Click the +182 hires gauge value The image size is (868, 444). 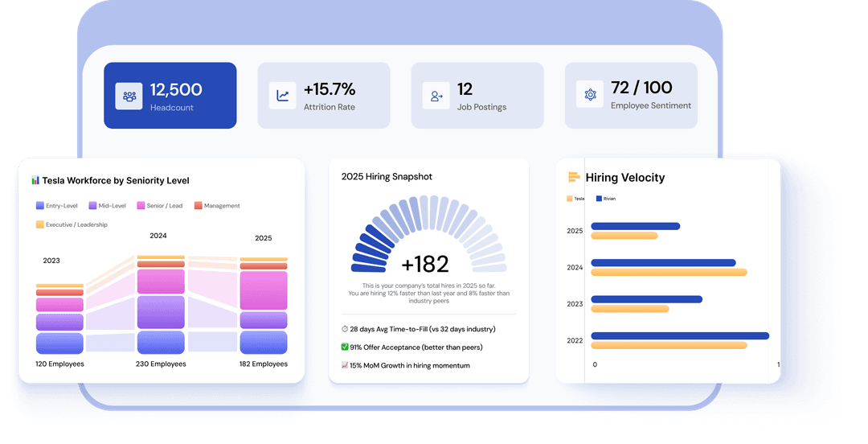click(x=424, y=264)
